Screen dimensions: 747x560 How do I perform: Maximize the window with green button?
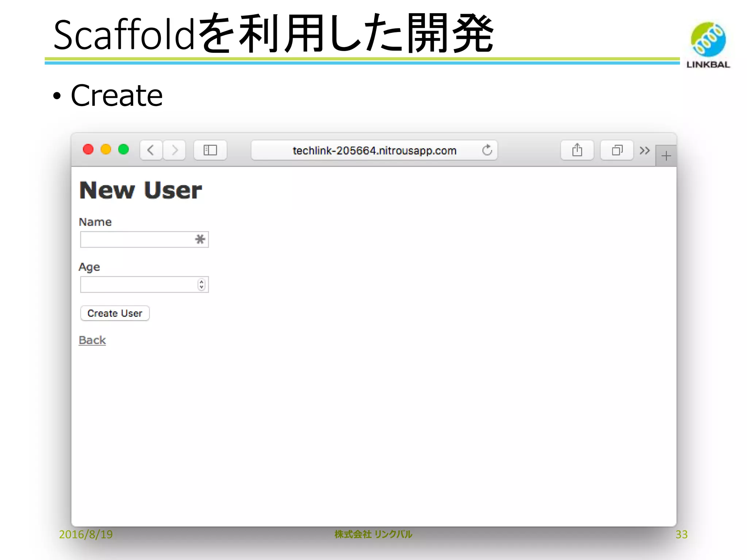[x=124, y=149]
